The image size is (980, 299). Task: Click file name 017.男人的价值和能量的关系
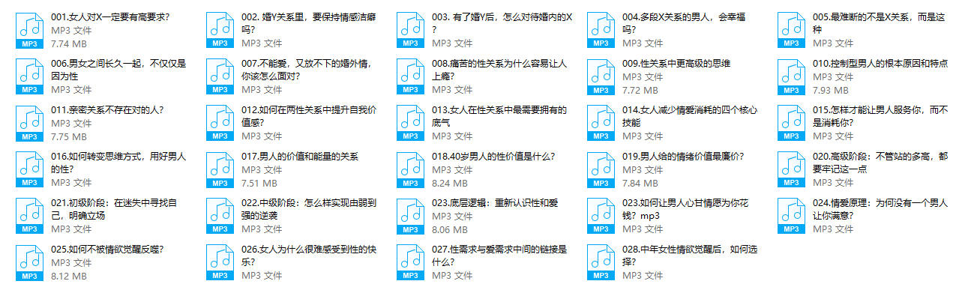(x=300, y=157)
